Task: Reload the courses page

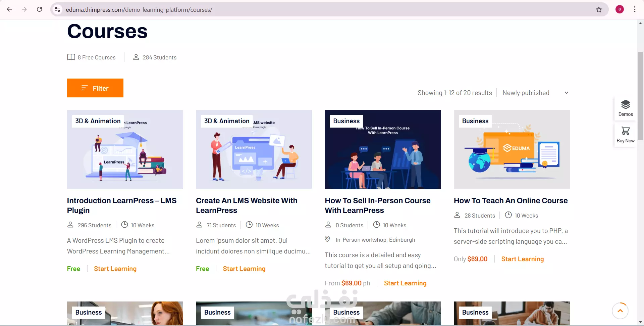Action: pyautogui.click(x=39, y=9)
